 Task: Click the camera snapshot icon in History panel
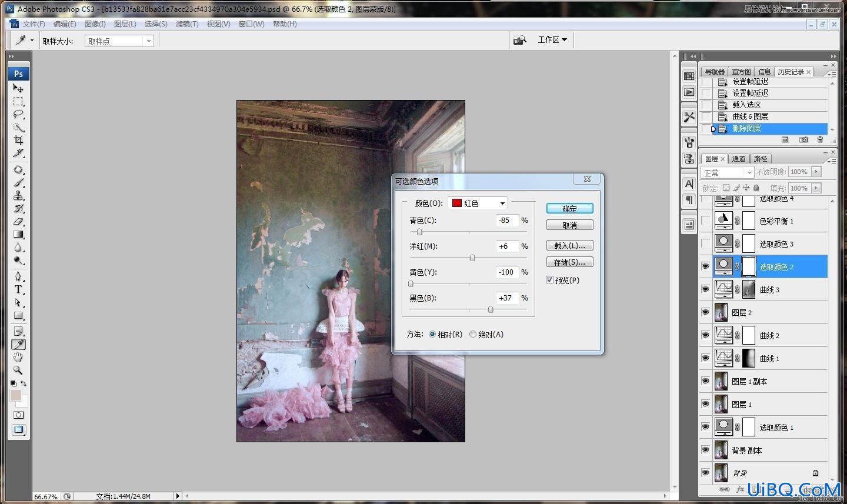(x=803, y=140)
